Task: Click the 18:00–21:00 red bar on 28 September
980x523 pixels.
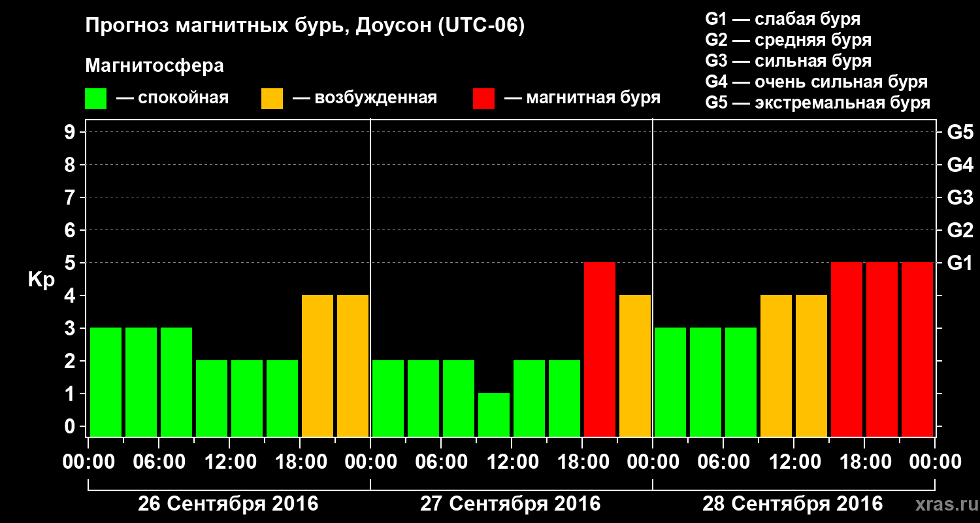Action: (x=882, y=349)
